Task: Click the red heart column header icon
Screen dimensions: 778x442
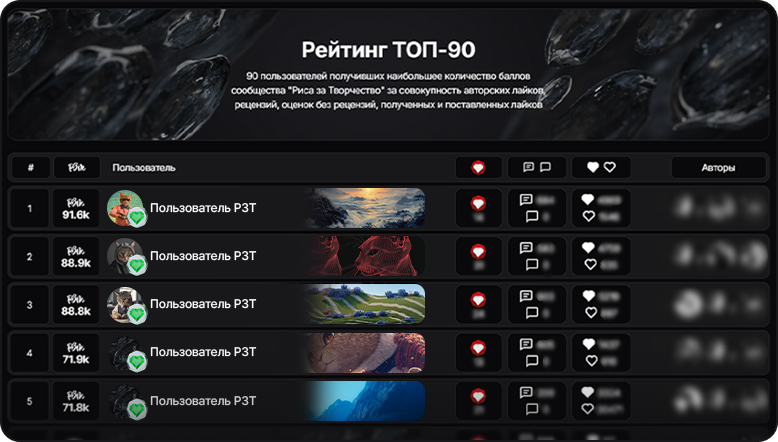Action: click(478, 168)
